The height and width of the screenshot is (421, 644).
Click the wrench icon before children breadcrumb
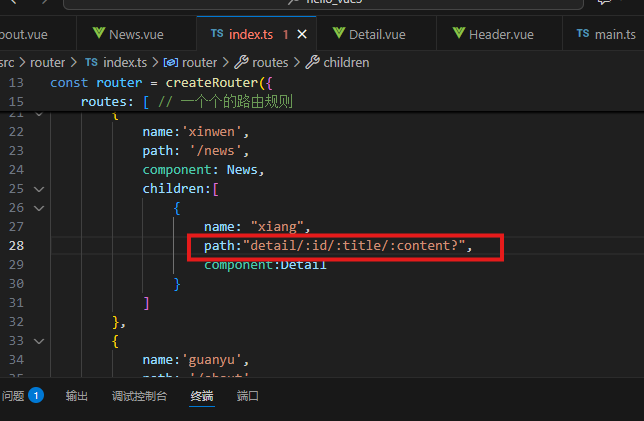click(313, 62)
